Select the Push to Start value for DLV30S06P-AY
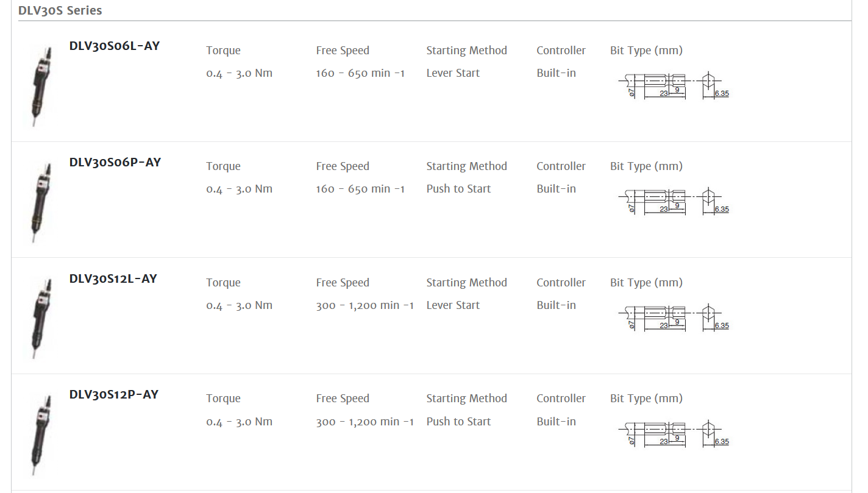The height and width of the screenshot is (493, 868). tap(458, 189)
